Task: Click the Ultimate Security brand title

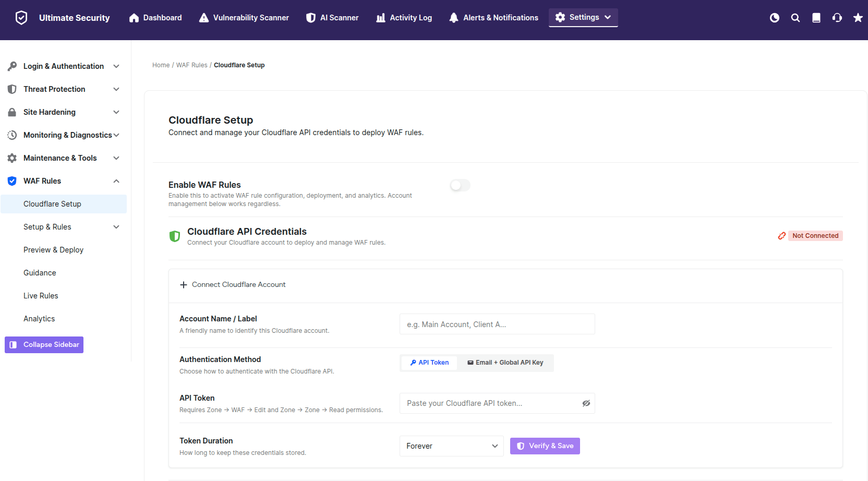Action: click(x=74, y=18)
